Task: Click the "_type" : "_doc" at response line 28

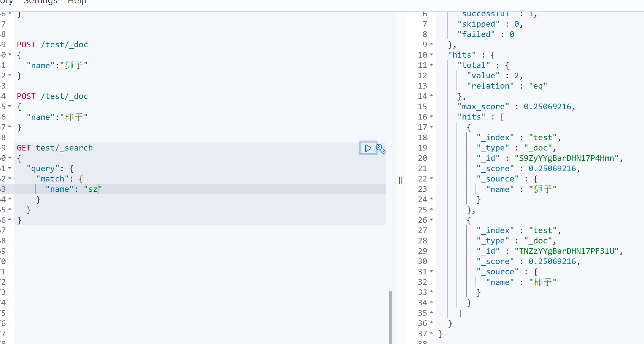Action: [516, 241]
